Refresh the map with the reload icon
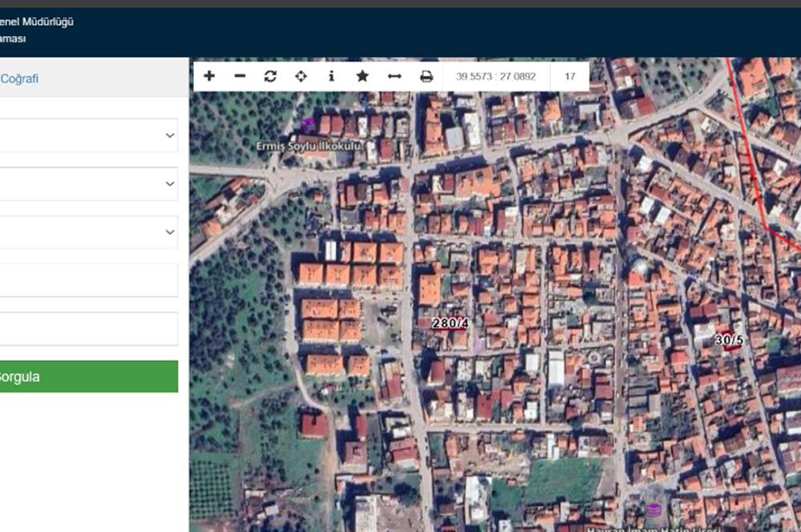Image resolution: width=801 pixels, height=532 pixels. (x=270, y=76)
